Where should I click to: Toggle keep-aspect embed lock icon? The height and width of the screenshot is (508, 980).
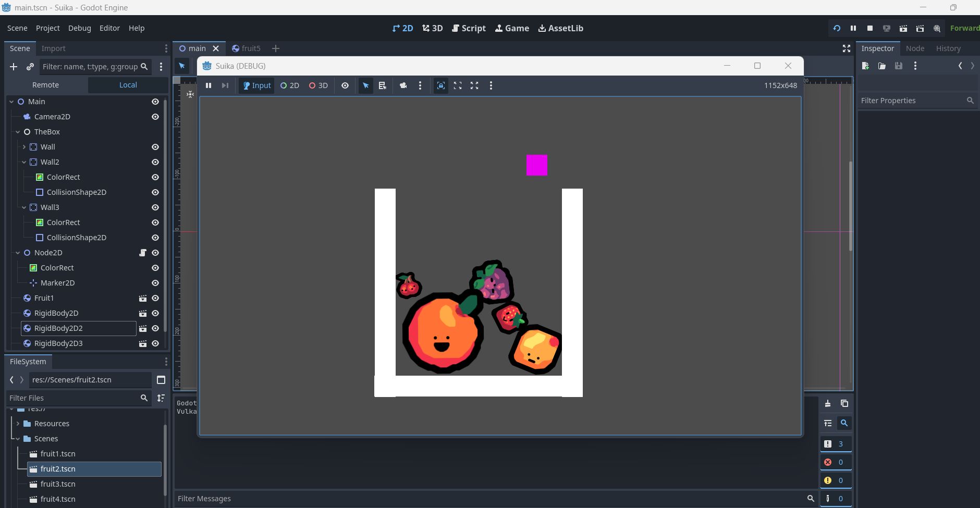[441, 85]
